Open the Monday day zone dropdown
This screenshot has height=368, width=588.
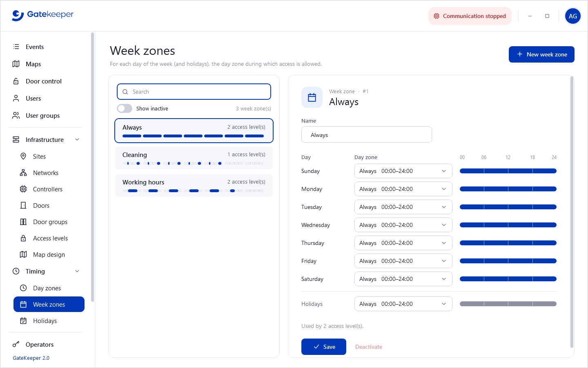(x=403, y=189)
